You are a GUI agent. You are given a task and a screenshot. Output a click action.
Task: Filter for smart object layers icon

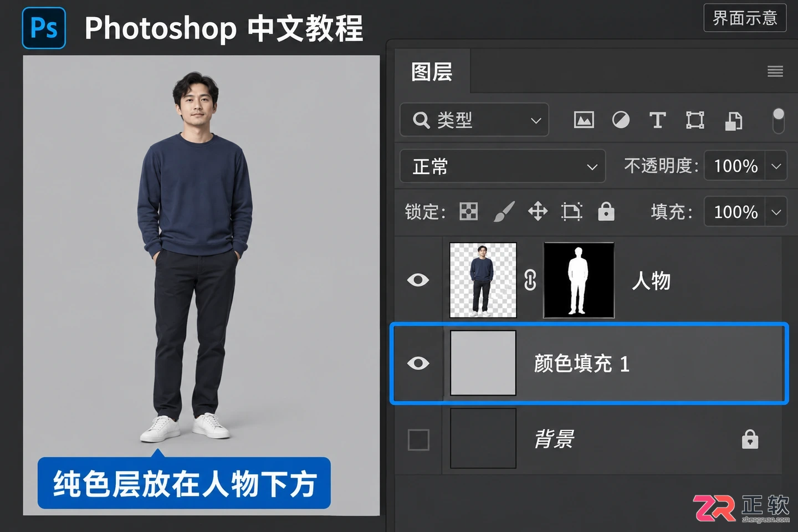pyautogui.click(x=733, y=120)
